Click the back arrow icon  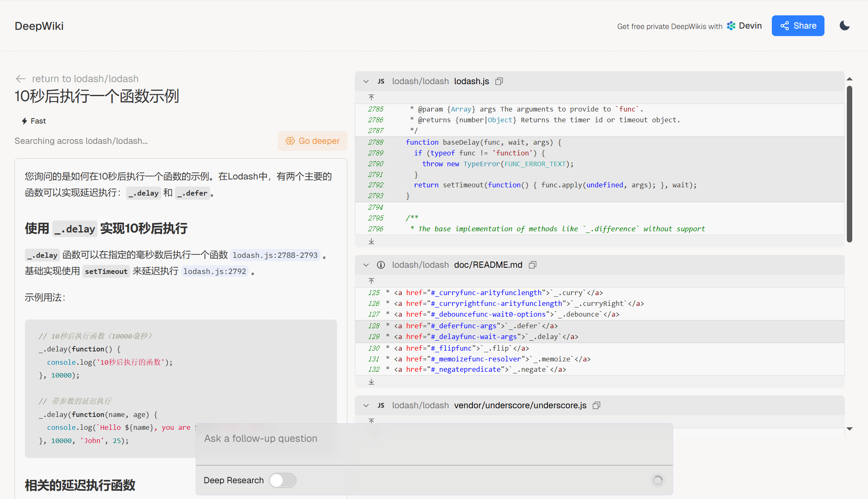(x=20, y=79)
